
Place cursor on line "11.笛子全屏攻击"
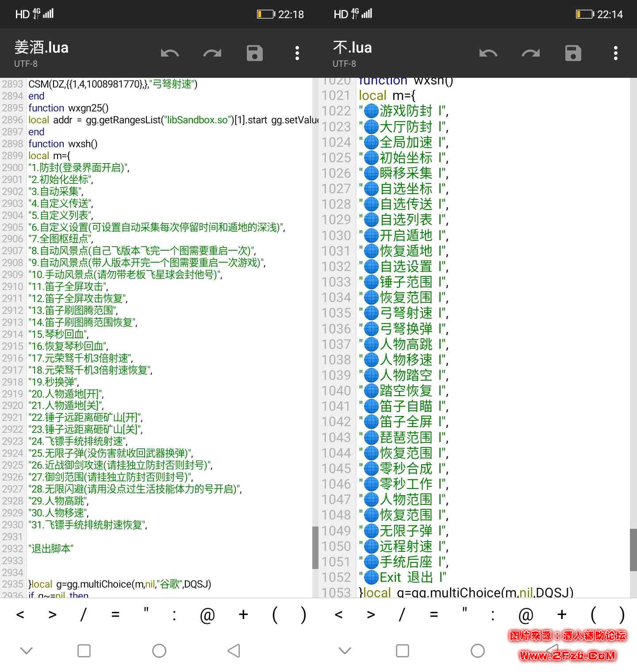(x=68, y=286)
